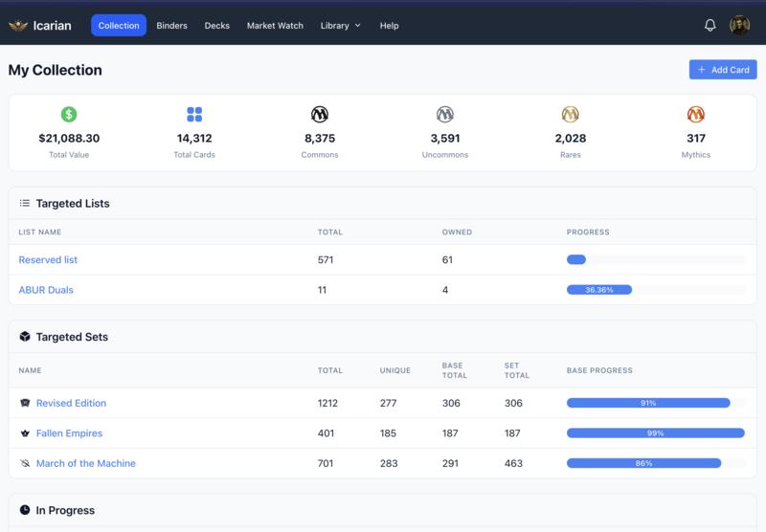Click the SET TOTAL column header
This screenshot has width=766, height=532.
516,370
